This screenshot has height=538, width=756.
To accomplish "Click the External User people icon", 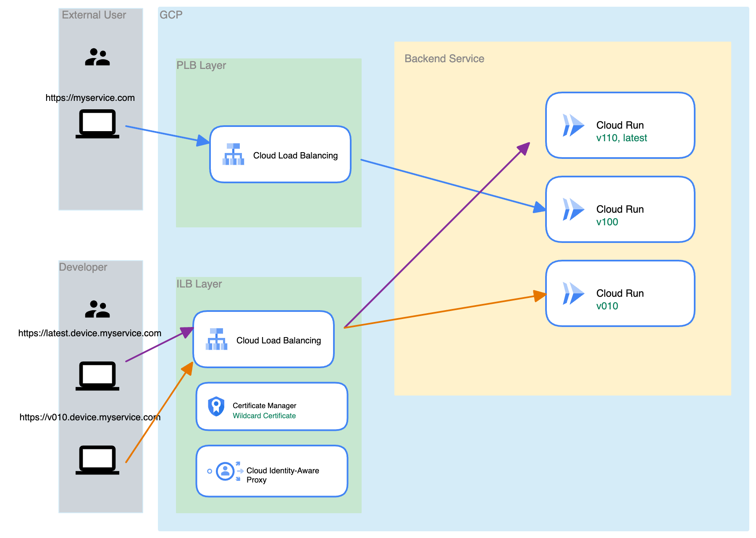I will pos(97,57).
